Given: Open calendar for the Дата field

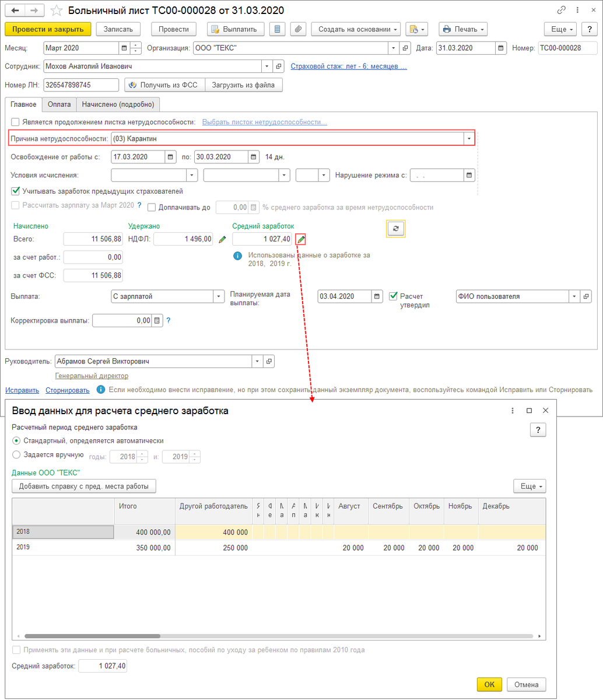Looking at the screenshot, I should point(501,48).
